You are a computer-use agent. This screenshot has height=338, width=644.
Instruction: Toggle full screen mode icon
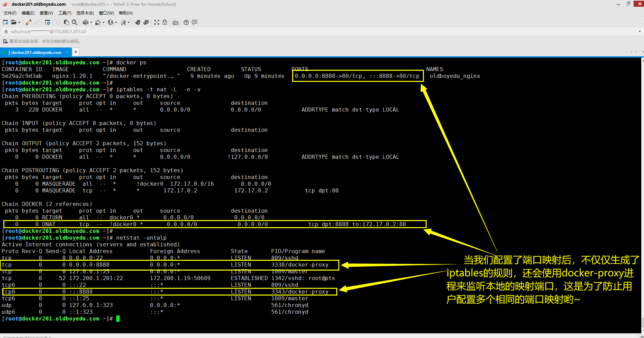click(x=157, y=22)
